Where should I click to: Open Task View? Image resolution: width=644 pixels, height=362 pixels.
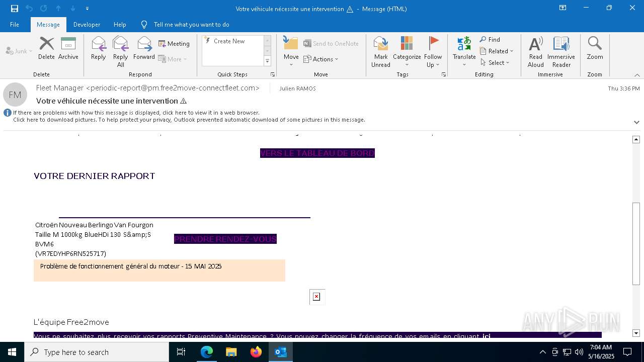click(x=181, y=352)
